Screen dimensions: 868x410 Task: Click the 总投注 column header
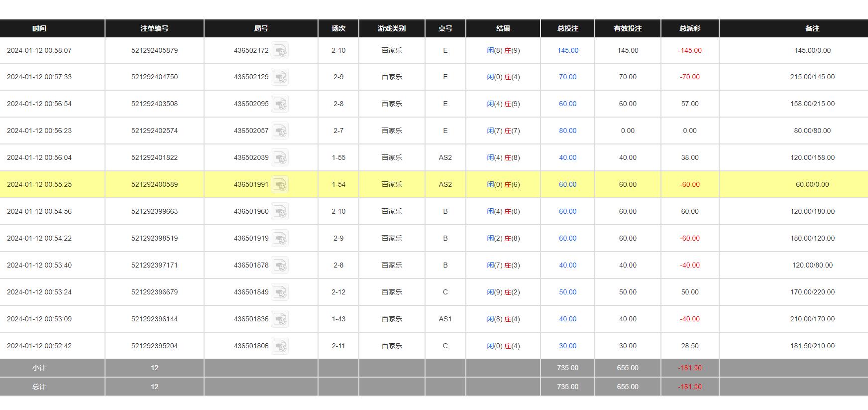click(x=567, y=28)
